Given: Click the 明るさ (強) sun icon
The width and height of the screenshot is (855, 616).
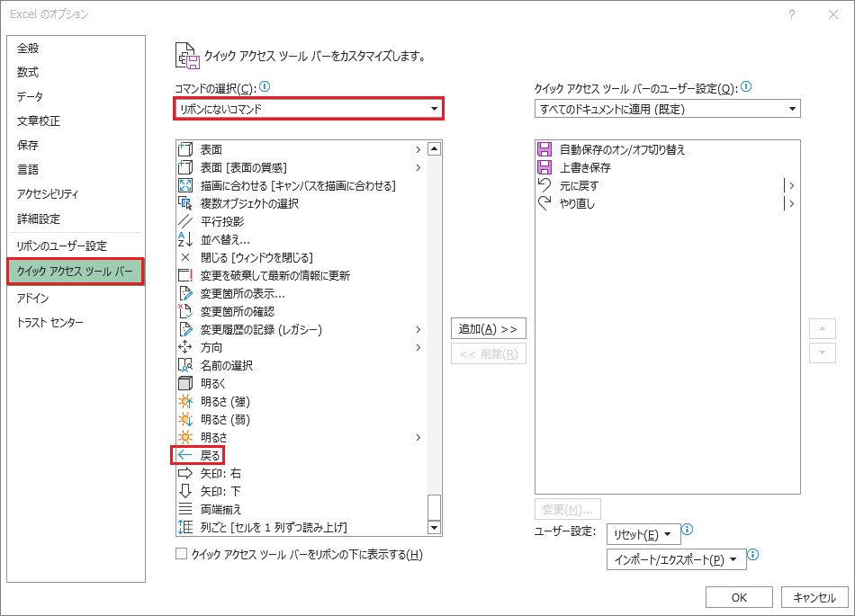Looking at the screenshot, I should [186, 401].
